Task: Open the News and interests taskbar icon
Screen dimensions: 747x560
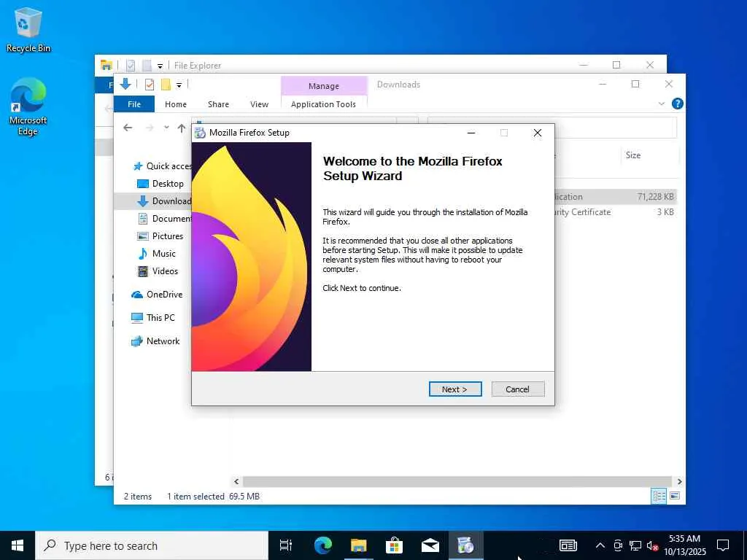Action: tap(568, 545)
